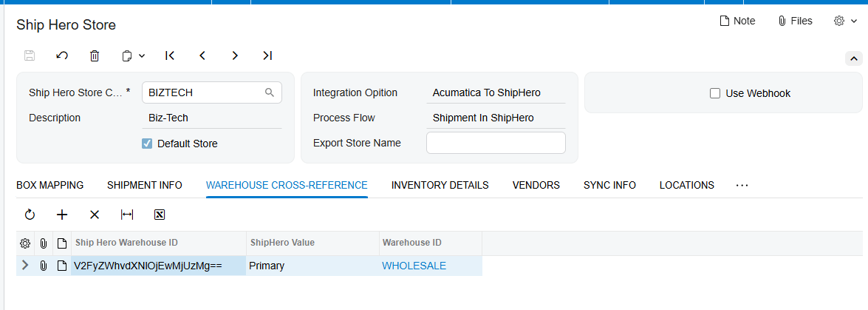868x310 pixels.
Task: Expand the Primary row chevron
Action: pos(25,266)
